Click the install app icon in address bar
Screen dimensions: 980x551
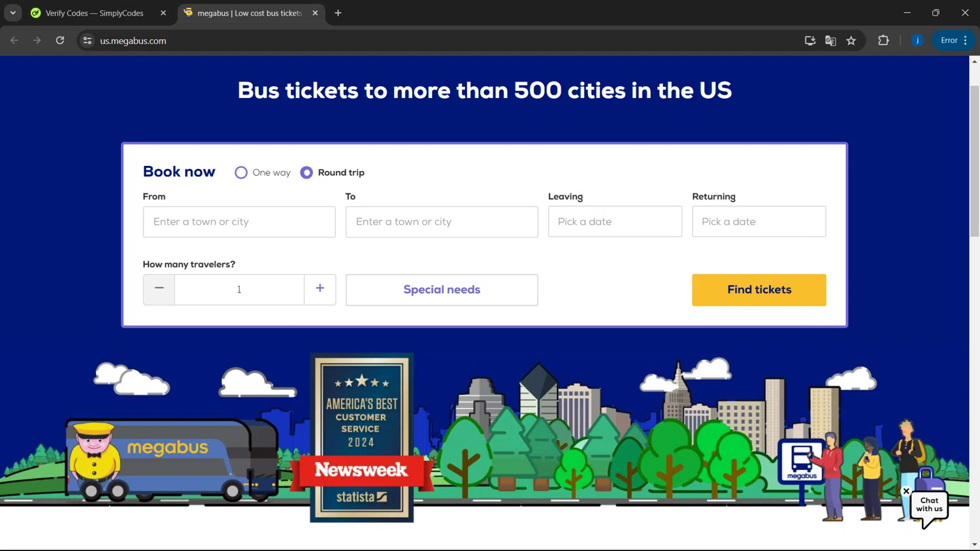coord(810,40)
